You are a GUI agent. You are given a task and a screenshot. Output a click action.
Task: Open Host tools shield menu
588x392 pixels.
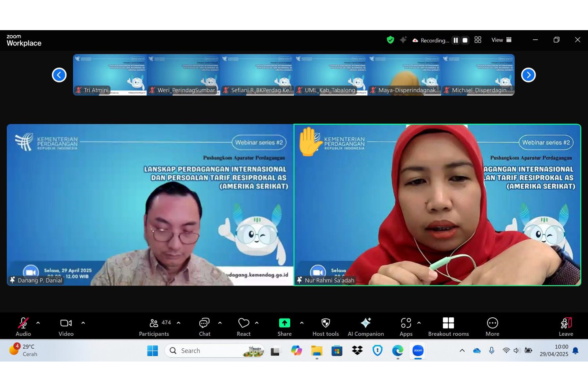326,326
